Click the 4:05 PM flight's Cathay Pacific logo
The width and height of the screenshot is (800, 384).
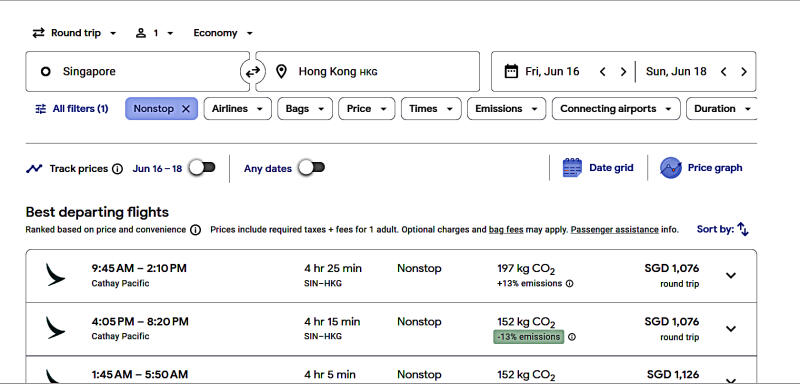[55, 328]
